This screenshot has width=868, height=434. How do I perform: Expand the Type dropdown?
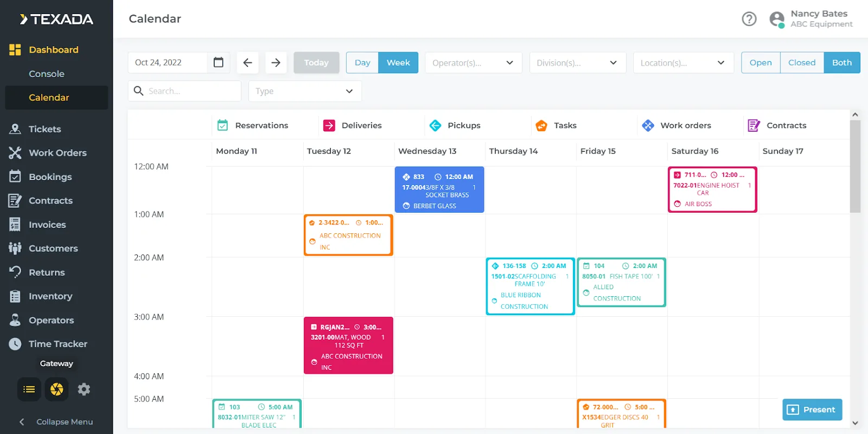[x=304, y=91]
